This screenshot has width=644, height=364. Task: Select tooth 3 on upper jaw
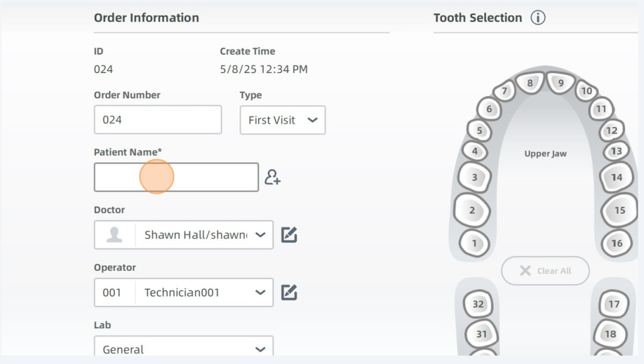click(x=474, y=177)
